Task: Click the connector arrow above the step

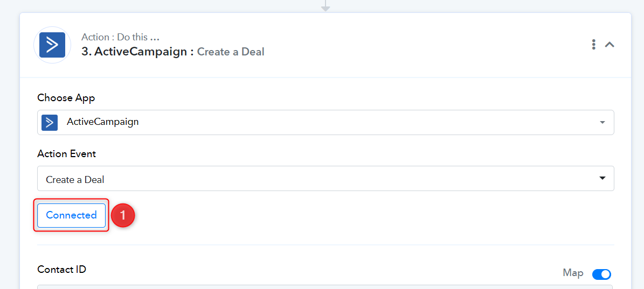Action: click(x=326, y=6)
